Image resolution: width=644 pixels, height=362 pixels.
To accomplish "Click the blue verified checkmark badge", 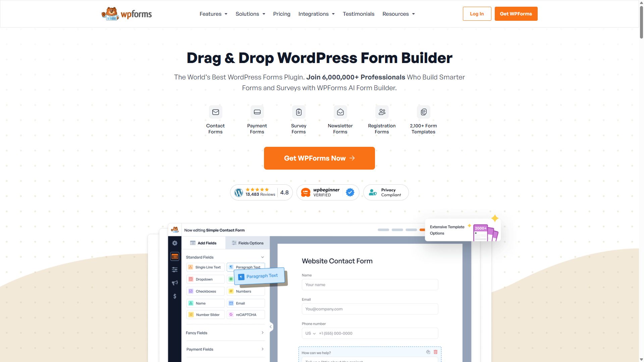I will tap(350, 192).
